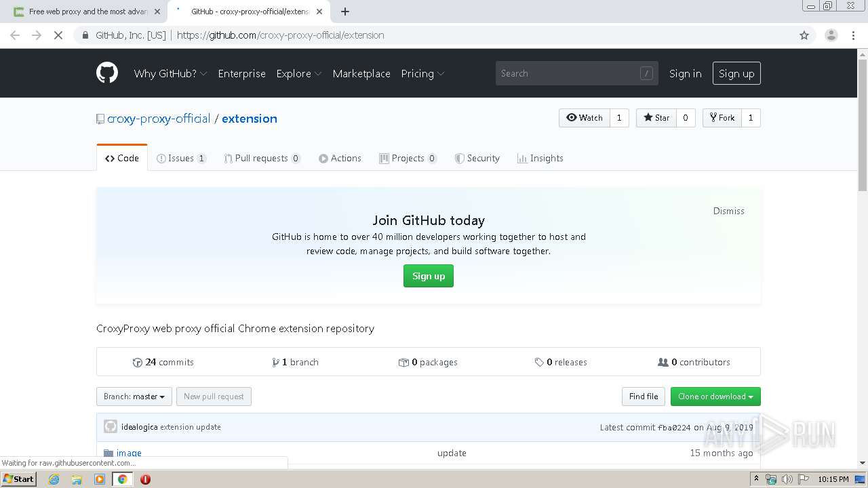Expand the Why GitHub? menu
The width and height of the screenshot is (868, 488).
coord(170,73)
